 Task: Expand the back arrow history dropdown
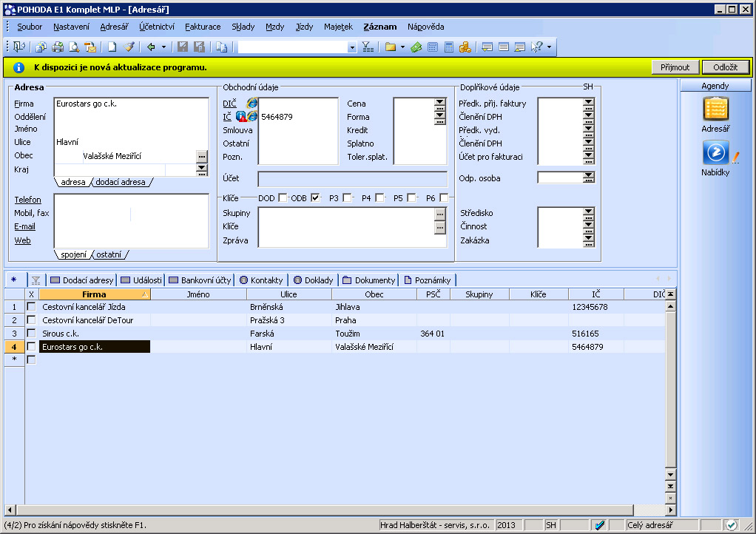[163, 47]
